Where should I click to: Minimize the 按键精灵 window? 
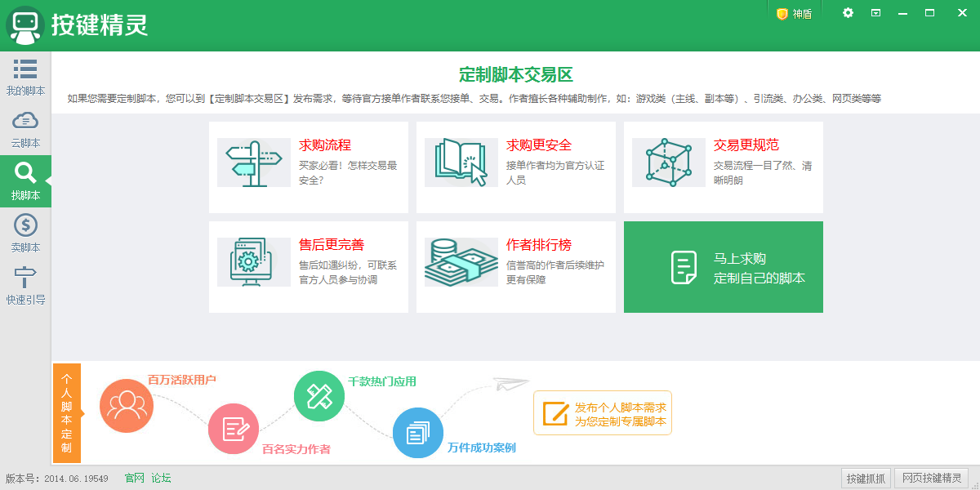coord(902,13)
